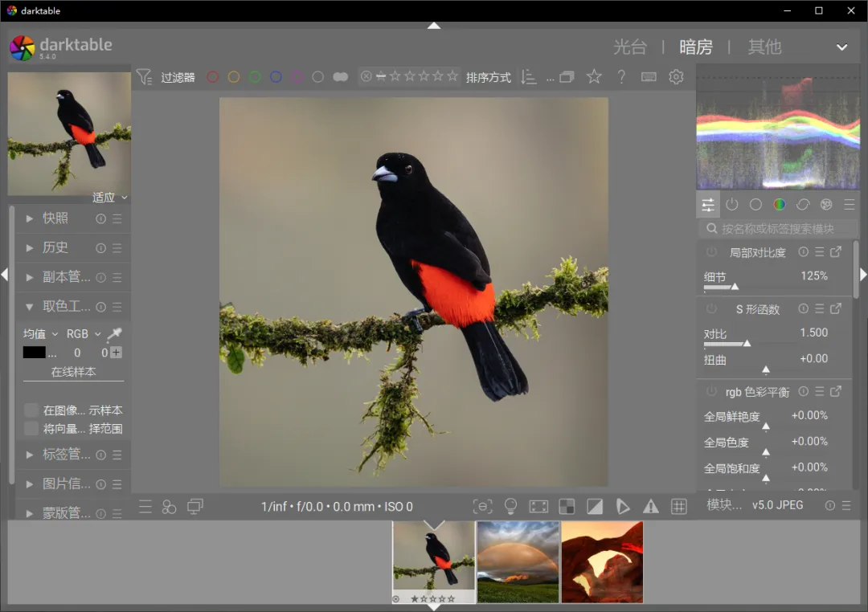The width and height of the screenshot is (868, 612).
Task: Click the black color sample swatch
Action: (35, 353)
